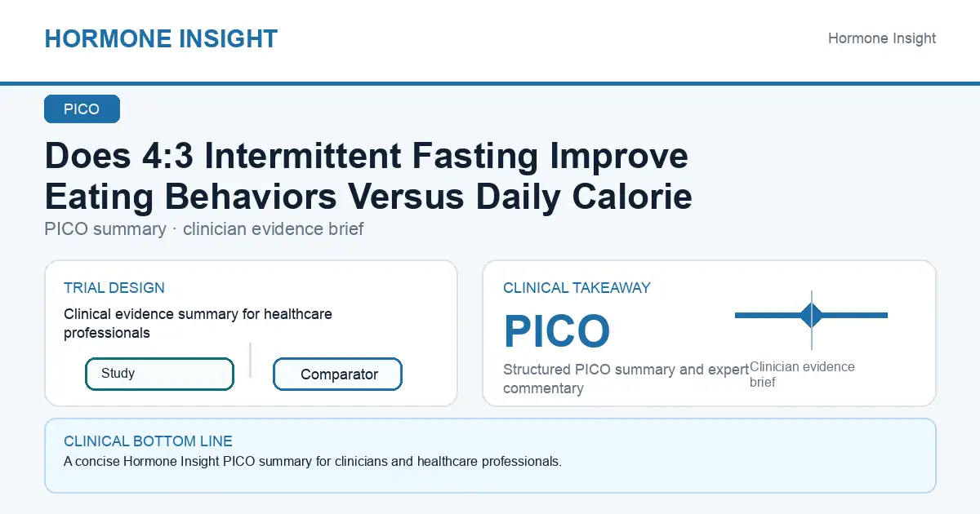The height and width of the screenshot is (514, 980).
Task: Click the Clinician evidence brief caption
Action: click(802, 374)
